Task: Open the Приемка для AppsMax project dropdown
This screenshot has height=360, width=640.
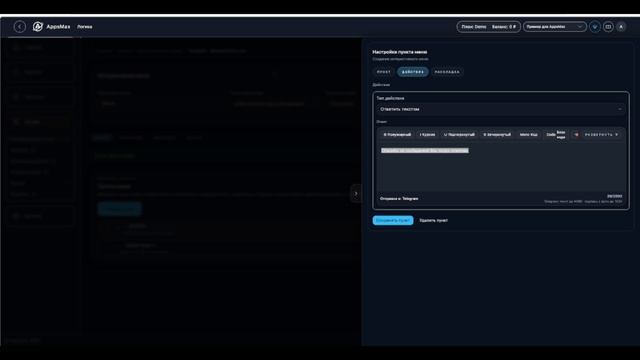Action: 555,27
